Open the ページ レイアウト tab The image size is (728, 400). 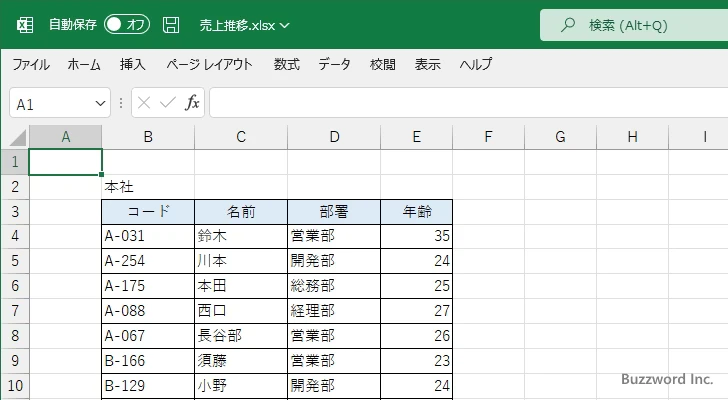click(209, 64)
